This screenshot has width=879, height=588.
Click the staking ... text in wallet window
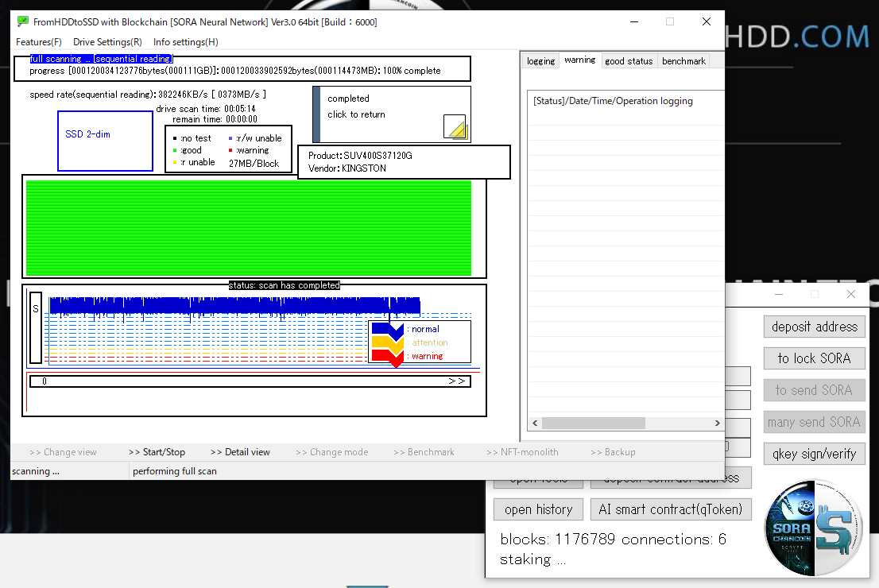[533, 559]
